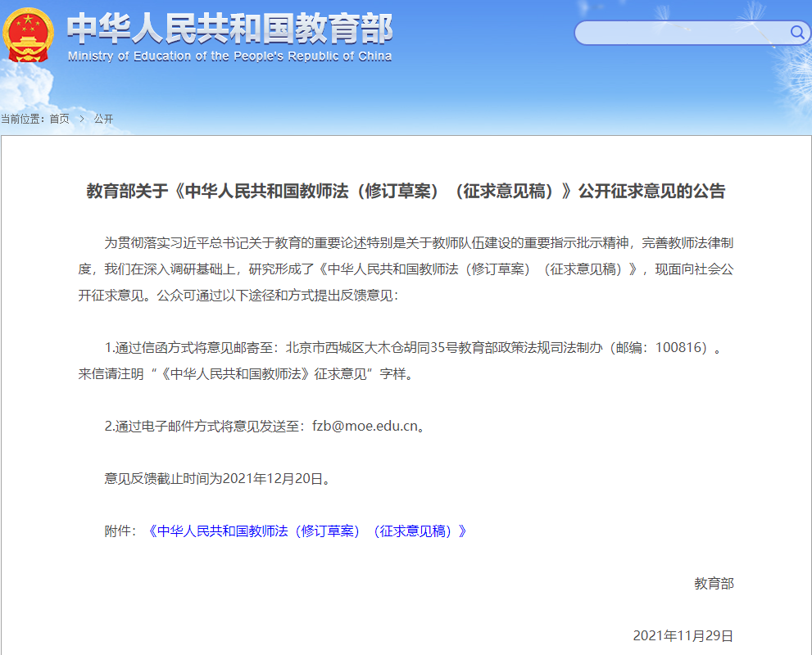812x655 pixels.
Task: Click the announcement headline 教育部关于…公告
Action: coord(406,192)
